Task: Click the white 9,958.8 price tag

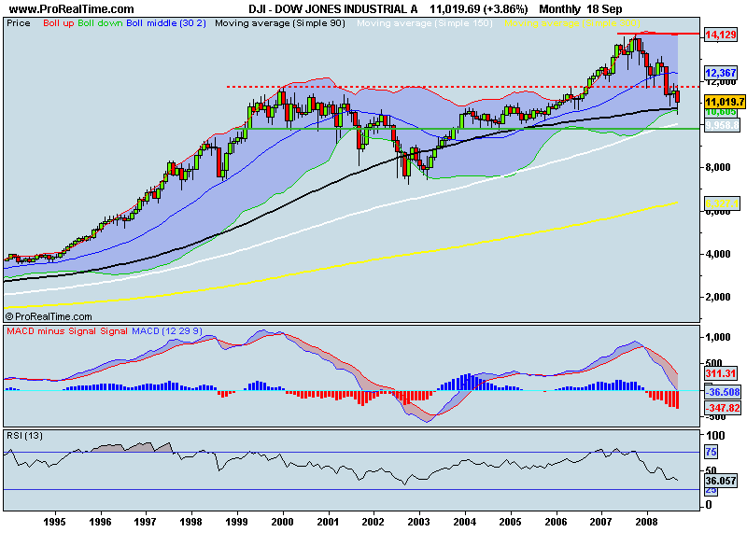Action: tap(722, 125)
